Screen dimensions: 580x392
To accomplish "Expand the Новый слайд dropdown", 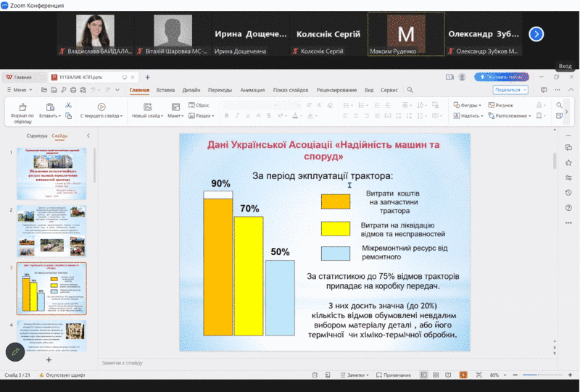I will coord(148,116).
